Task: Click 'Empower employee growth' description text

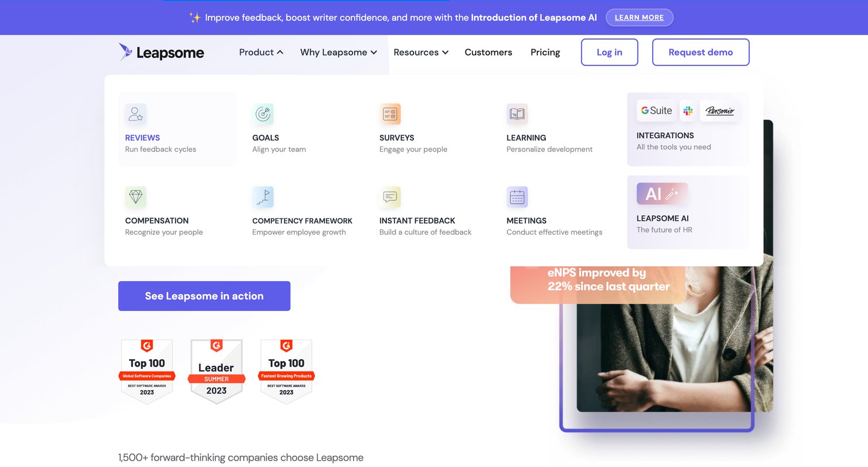Action: pos(299,232)
